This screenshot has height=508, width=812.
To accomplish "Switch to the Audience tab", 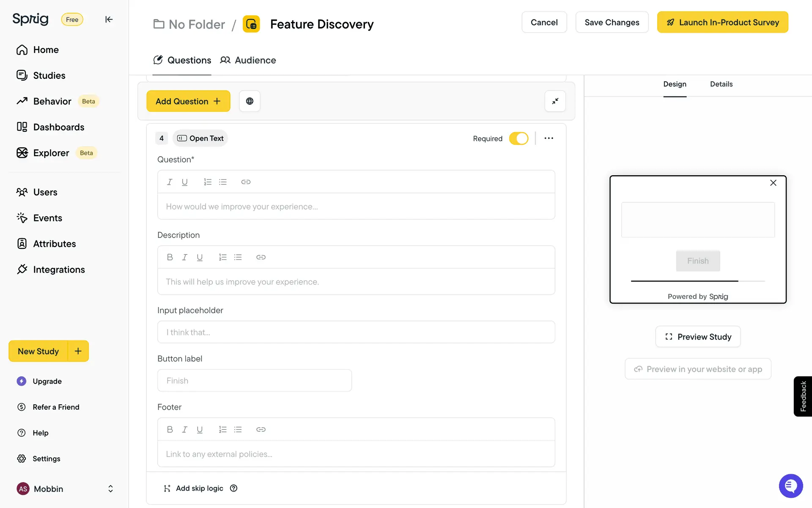I will pos(248,60).
